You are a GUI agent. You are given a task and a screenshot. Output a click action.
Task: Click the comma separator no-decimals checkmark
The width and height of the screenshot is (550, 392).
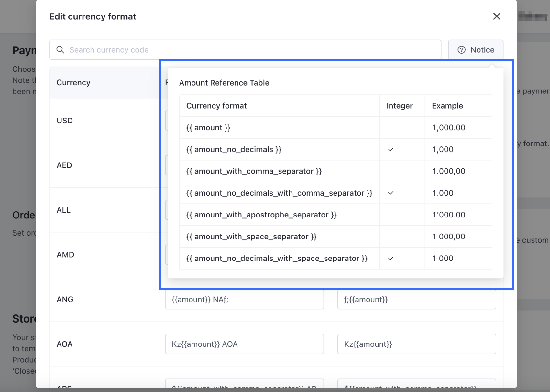[390, 193]
